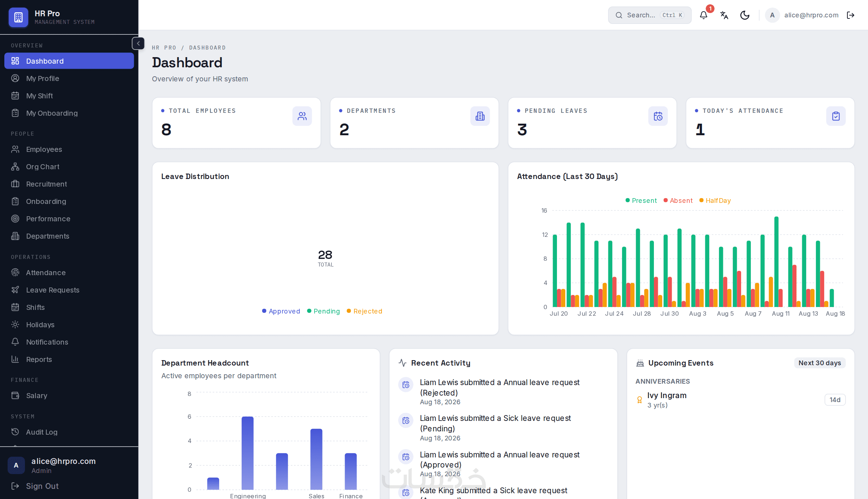The height and width of the screenshot is (499, 868).
Task: Click the Total Employees card icon
Action: (302, 116)
